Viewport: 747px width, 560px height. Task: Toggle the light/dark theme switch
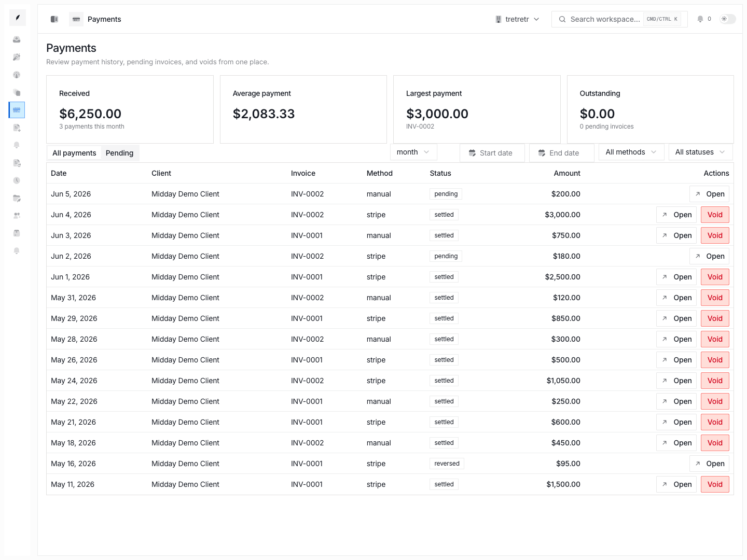[x=728, y=19]
